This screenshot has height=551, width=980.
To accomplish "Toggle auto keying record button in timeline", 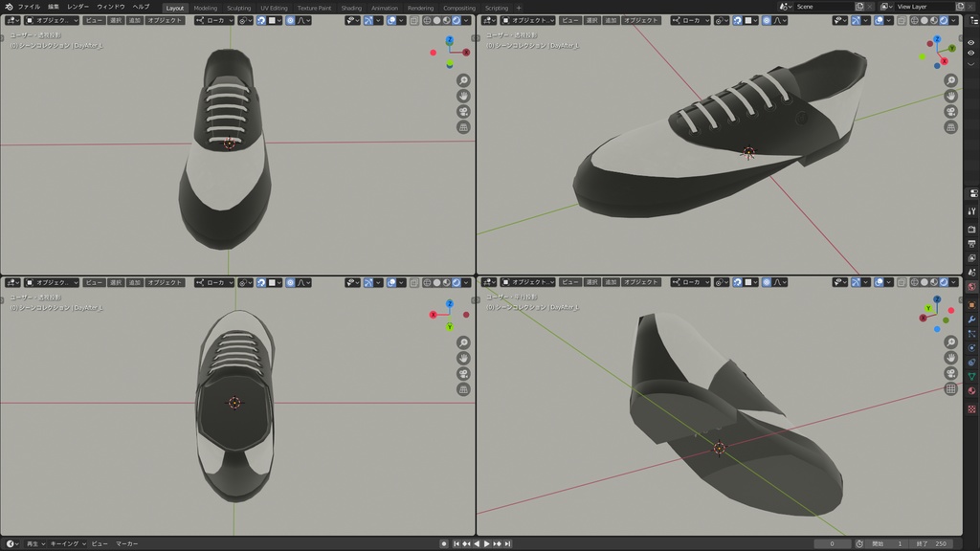I will 444,544.
